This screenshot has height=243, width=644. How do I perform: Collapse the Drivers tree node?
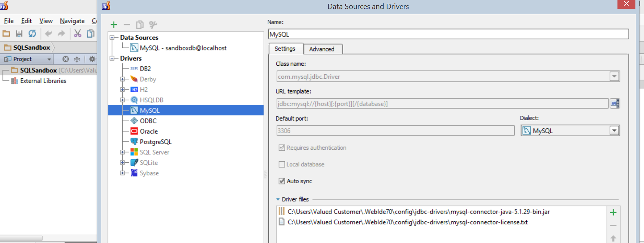112,58
